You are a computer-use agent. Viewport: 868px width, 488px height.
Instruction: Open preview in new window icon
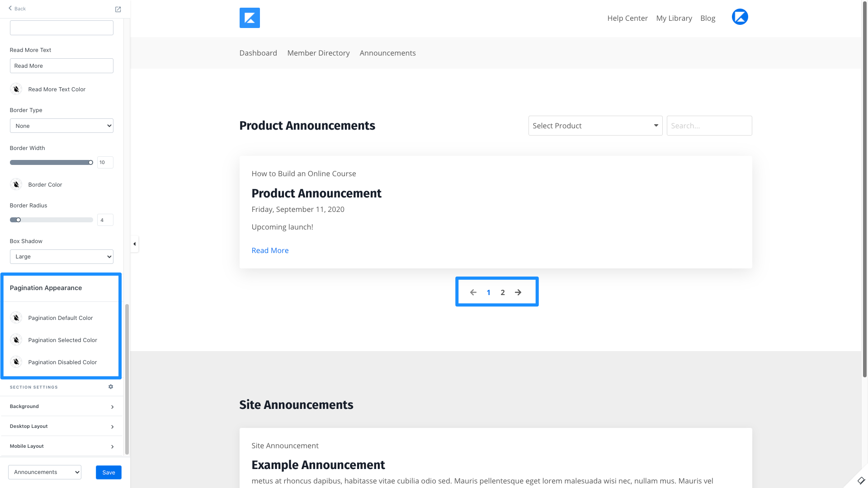[118, 9]
